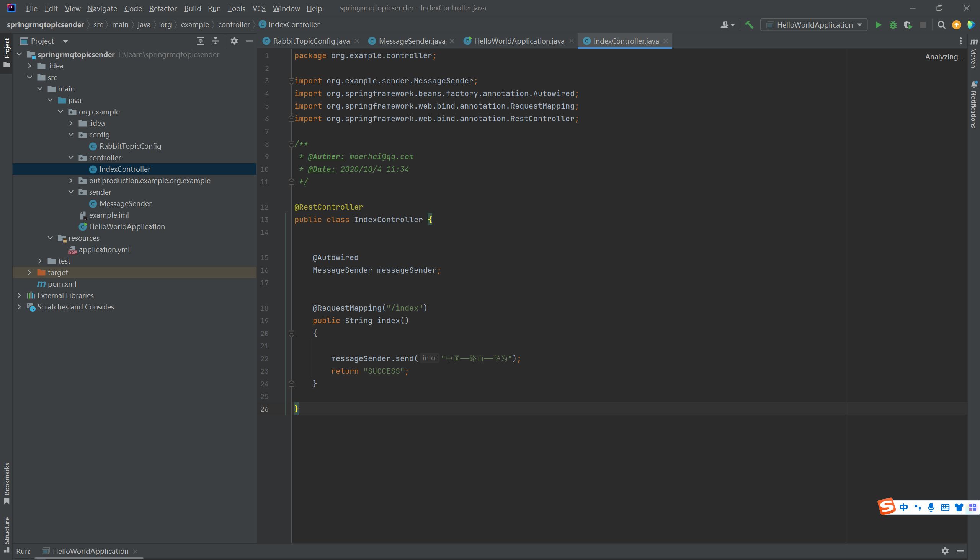Select application.yml in the project tree
Image resolution: width=980 pixels, height=560 pixels.
tap(104, 250)
